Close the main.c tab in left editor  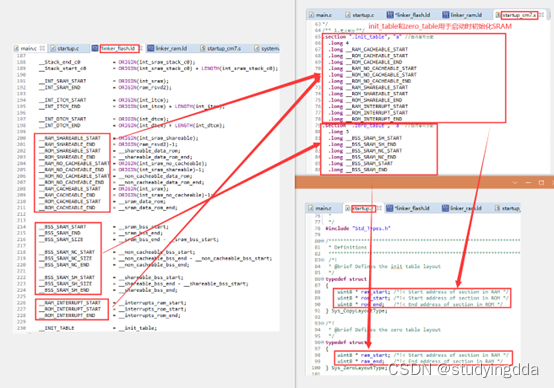click(42, 48)
